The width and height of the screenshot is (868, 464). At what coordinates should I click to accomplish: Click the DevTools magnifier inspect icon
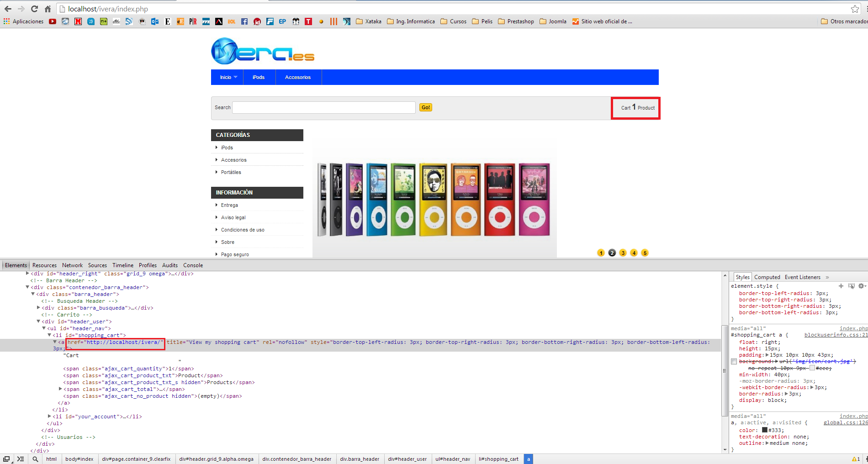coord(35,459)
